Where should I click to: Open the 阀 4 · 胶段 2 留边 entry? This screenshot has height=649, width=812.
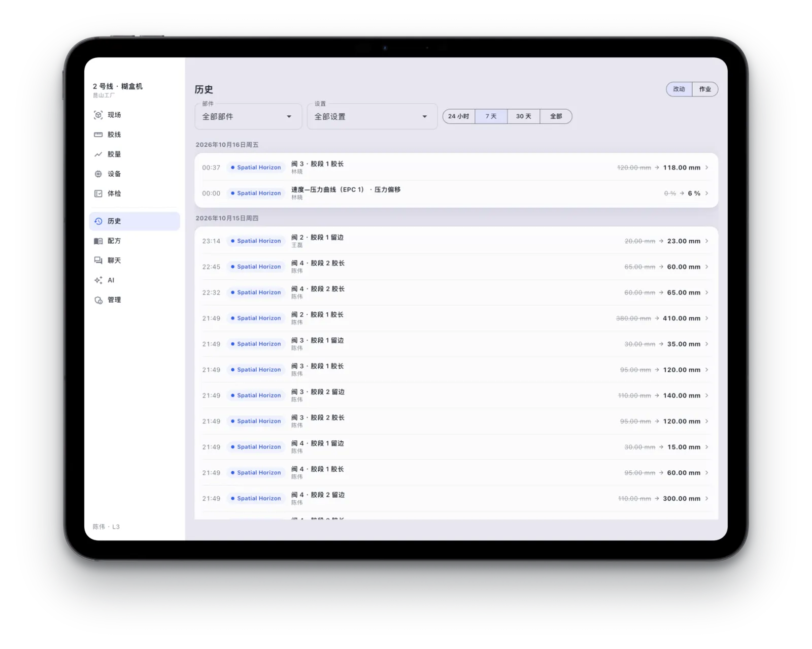point(456,499)
